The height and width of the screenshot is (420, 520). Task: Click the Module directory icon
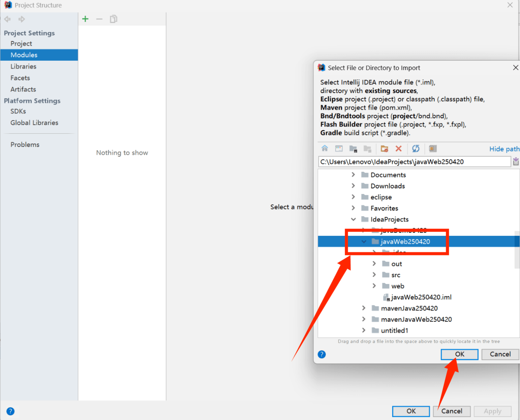click(x=367, y=149)
